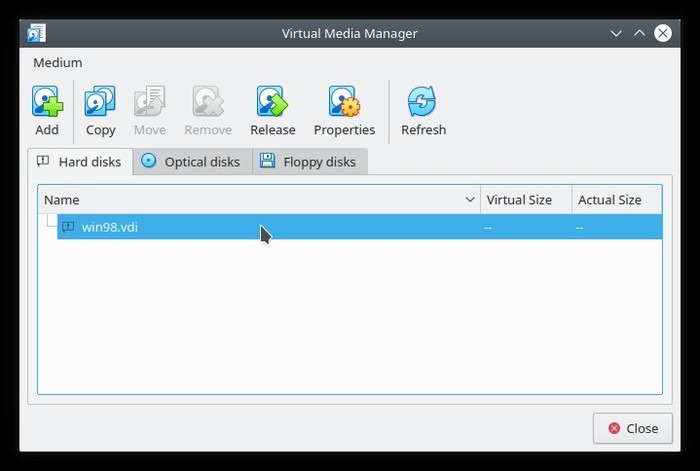Click the Close button
Image resolution: width=700 pixels, height=471 pixels.
pyautogui.click(x=633, y=428)
